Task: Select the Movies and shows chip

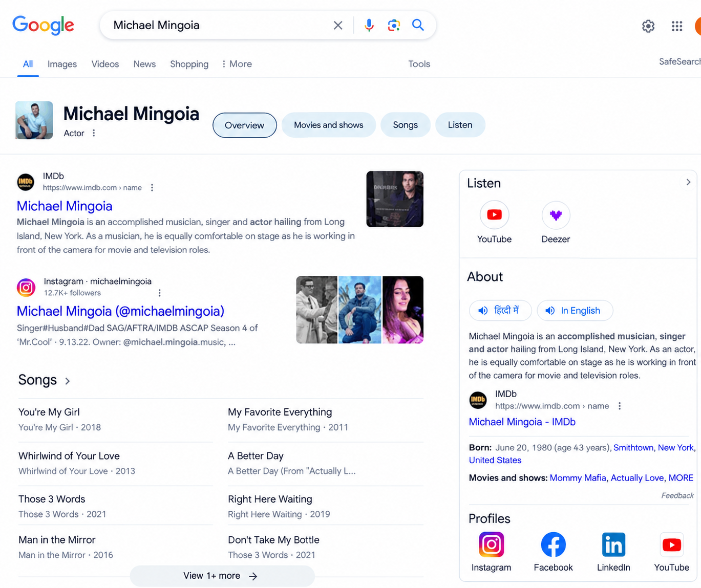Action: pyautogui.click(x=328, y=125)
